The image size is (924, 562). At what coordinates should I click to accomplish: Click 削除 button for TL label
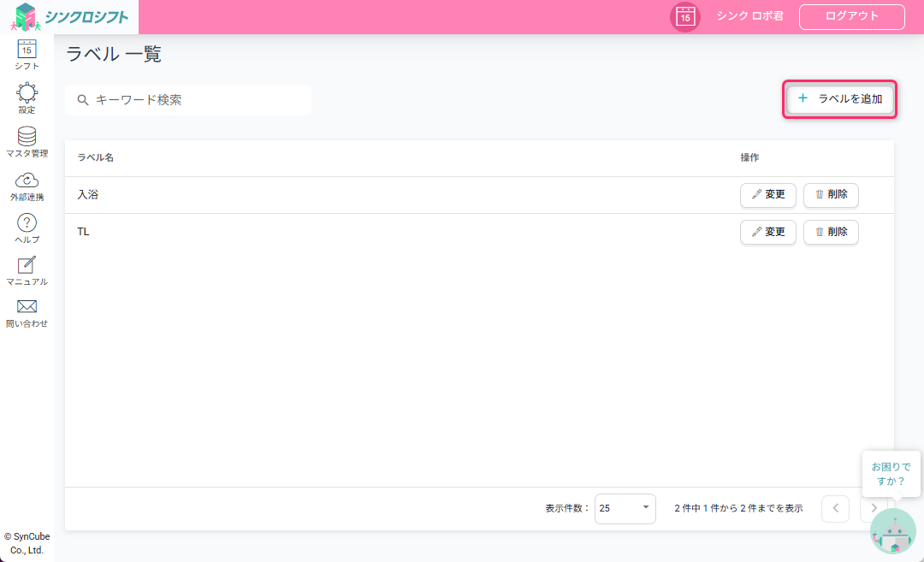pos(831,232)
